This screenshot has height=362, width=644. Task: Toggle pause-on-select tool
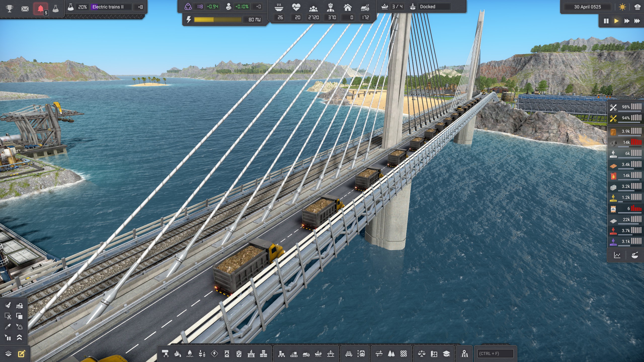click(x=8, y=337)
